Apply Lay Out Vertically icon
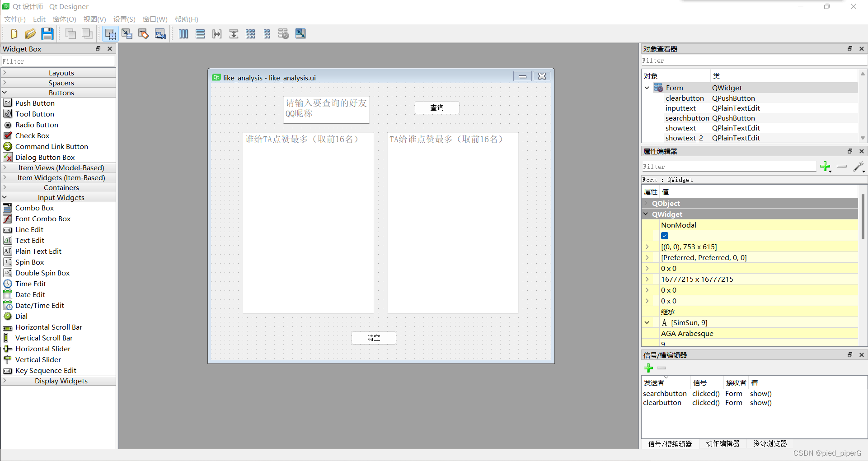The height and width of the screenshot is (461, 868). [200, 34]
